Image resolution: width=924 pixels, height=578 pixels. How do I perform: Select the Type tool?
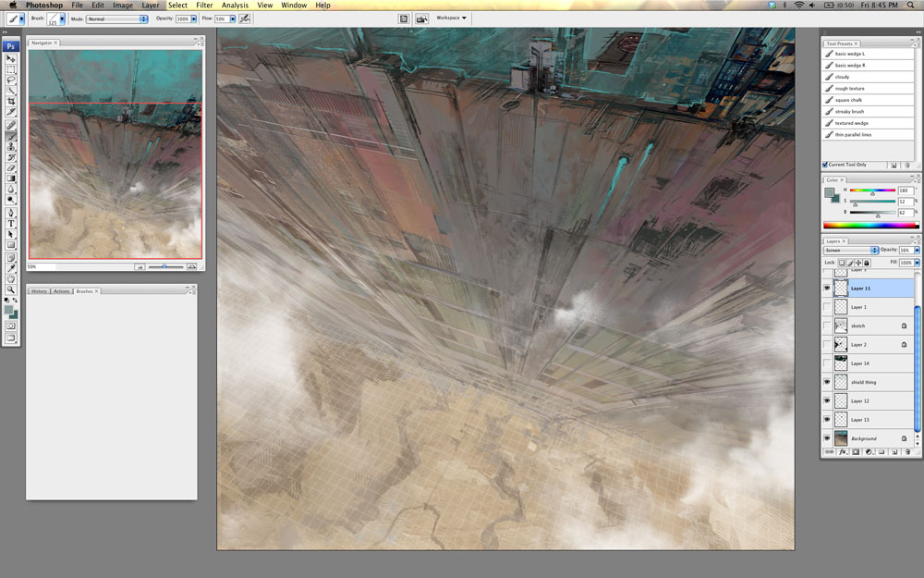tap(10, 223)
